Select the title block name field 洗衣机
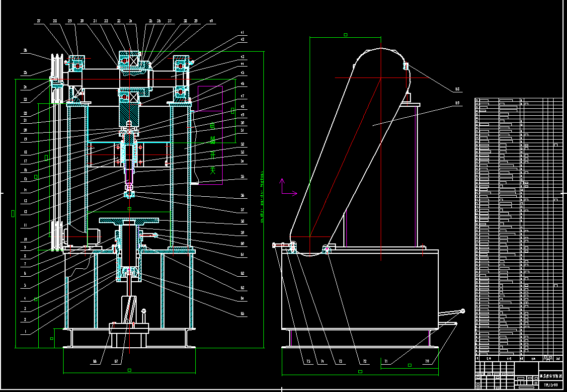This screenshot has height=392, width=567. (x=551, y=376)
